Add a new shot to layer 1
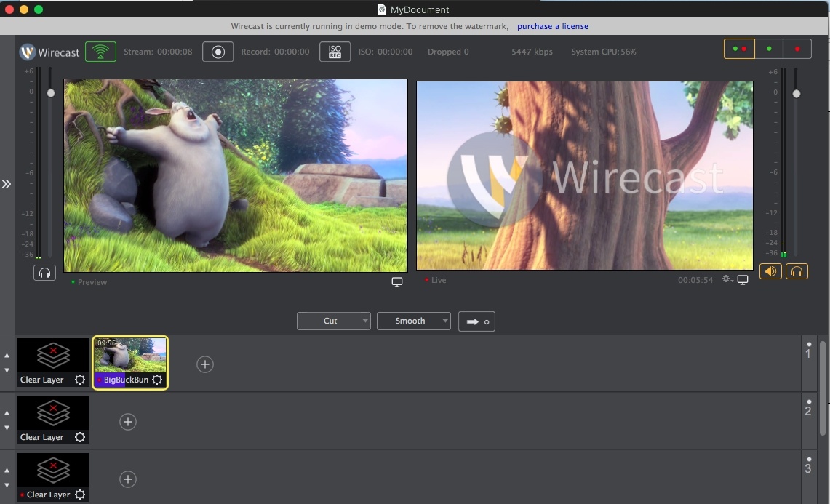The height and width of the screenshot is (504, 830). (205, 364)
